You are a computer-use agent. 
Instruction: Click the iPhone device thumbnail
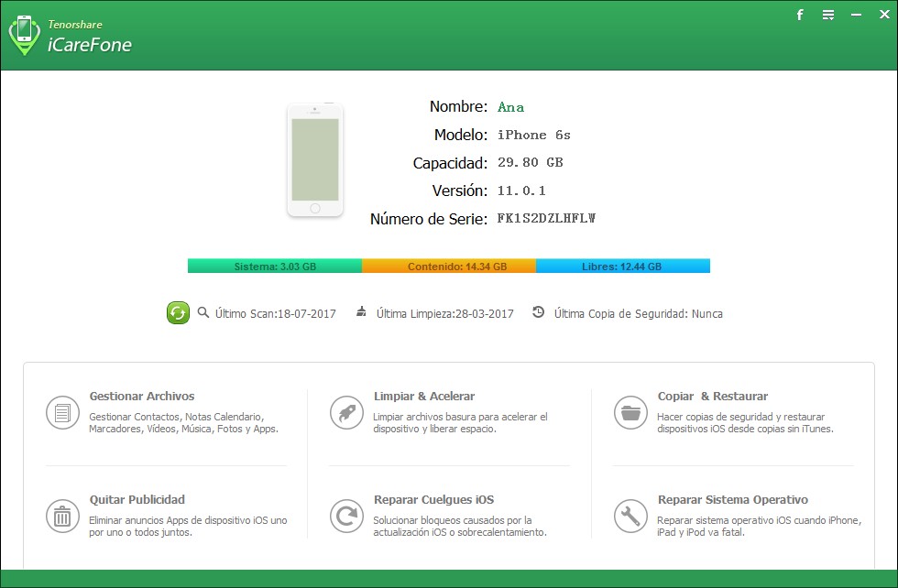tap(315, 159)
